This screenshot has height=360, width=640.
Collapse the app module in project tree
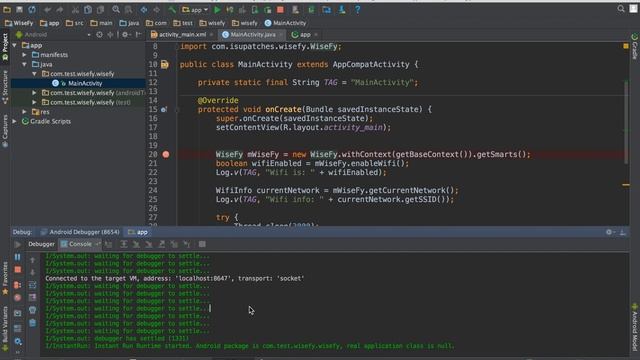tap(15, 45)
